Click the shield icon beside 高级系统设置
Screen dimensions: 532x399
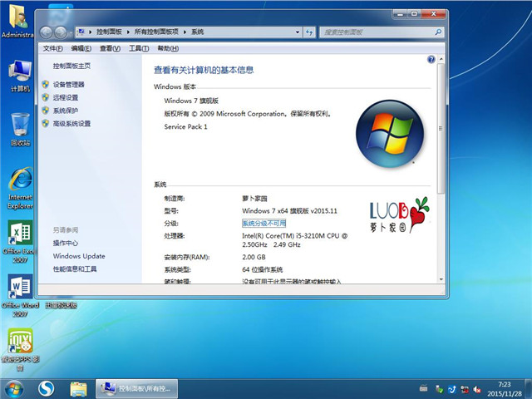(x=46, y=123)
